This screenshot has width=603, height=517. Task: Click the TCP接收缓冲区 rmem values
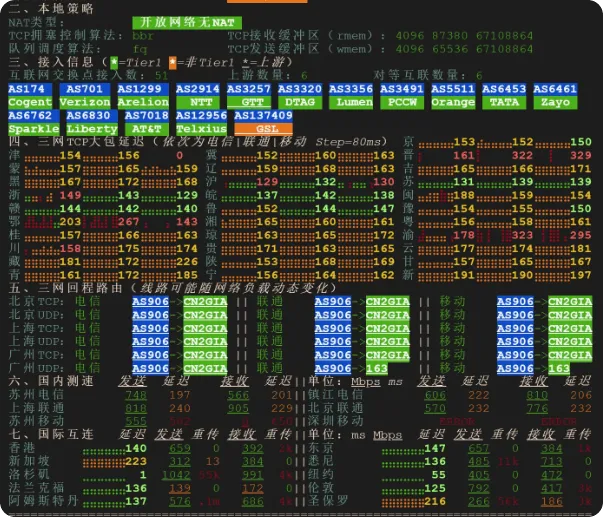coord(464,36)
